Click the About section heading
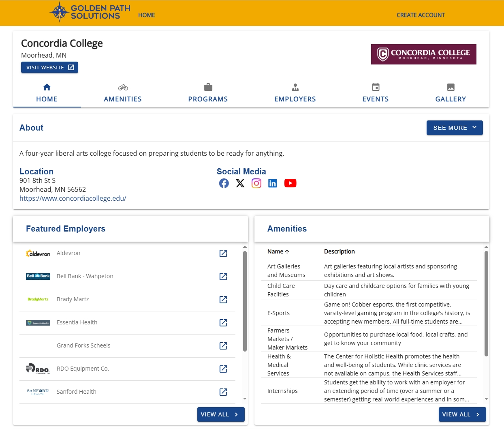The height and width of the screenshot is (429, 504). coord(32,128)
